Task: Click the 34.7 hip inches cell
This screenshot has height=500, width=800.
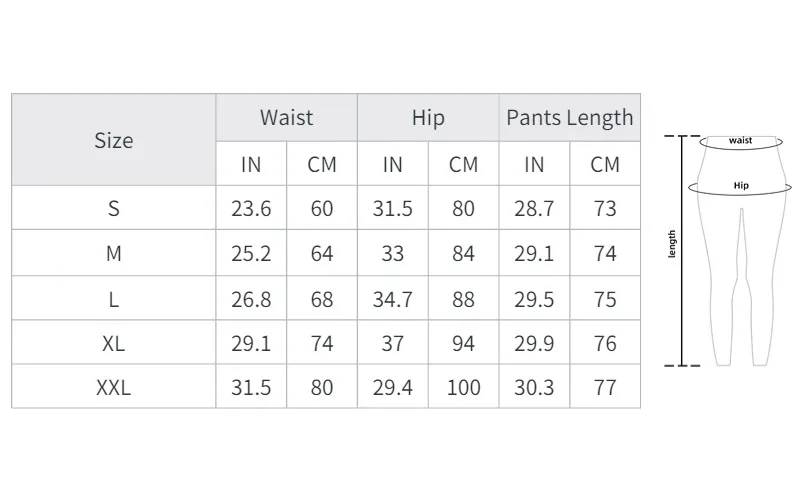Action: pyautogui.click(x=392, y=298)
